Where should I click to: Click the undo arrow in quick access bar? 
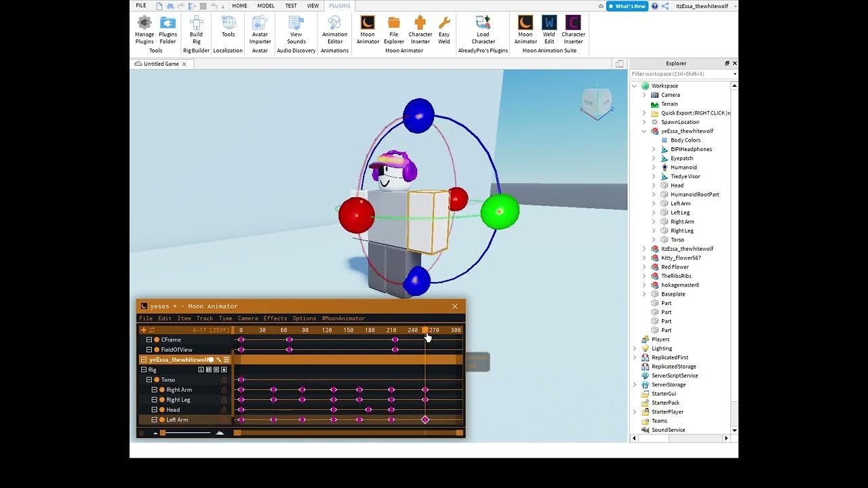[214, 5]
